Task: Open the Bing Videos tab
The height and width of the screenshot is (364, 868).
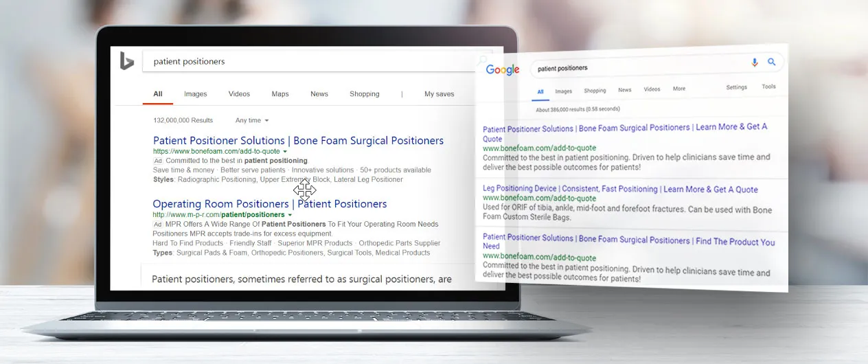Action: coord(240,94)
